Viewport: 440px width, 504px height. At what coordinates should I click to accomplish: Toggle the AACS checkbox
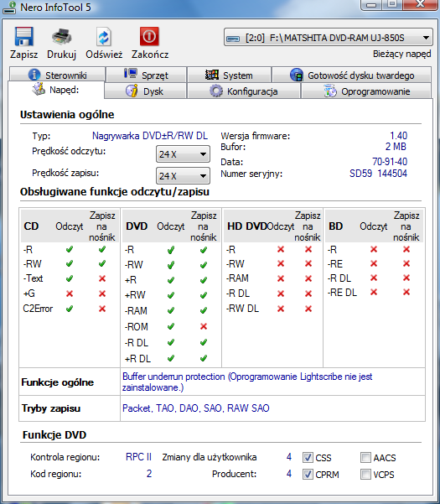pyautogui.click(x=365, y=457)
